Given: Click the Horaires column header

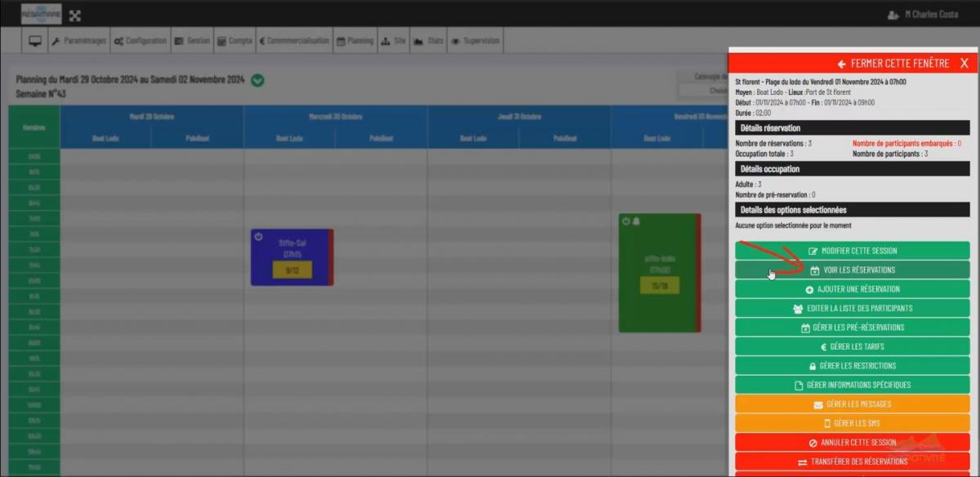Looking at the screenshot, I should click(34, 127).
